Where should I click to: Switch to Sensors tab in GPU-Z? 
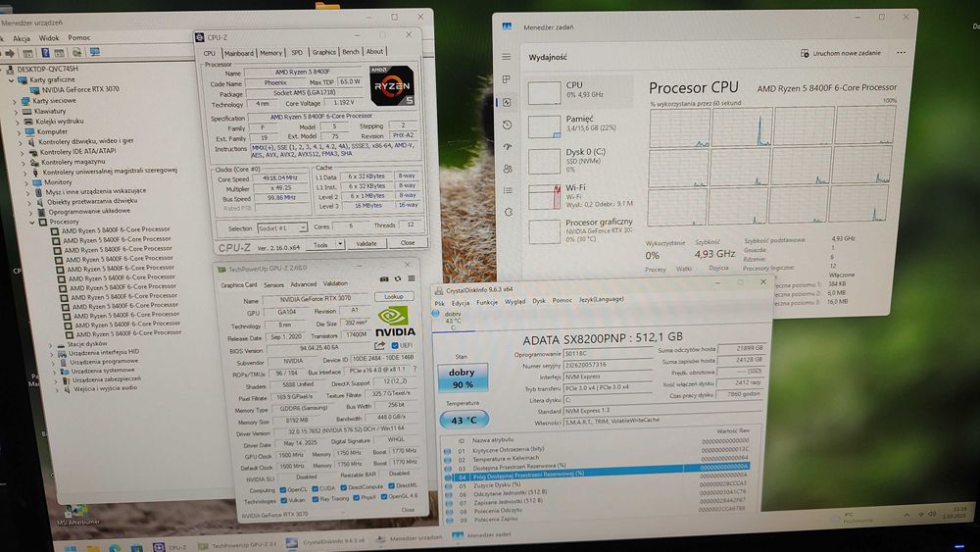tap(273, 284)
